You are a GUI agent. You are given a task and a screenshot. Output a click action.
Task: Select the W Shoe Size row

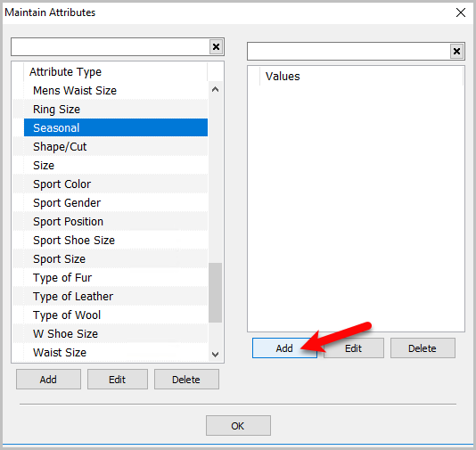pyautogui.click(x=116, y=334)
